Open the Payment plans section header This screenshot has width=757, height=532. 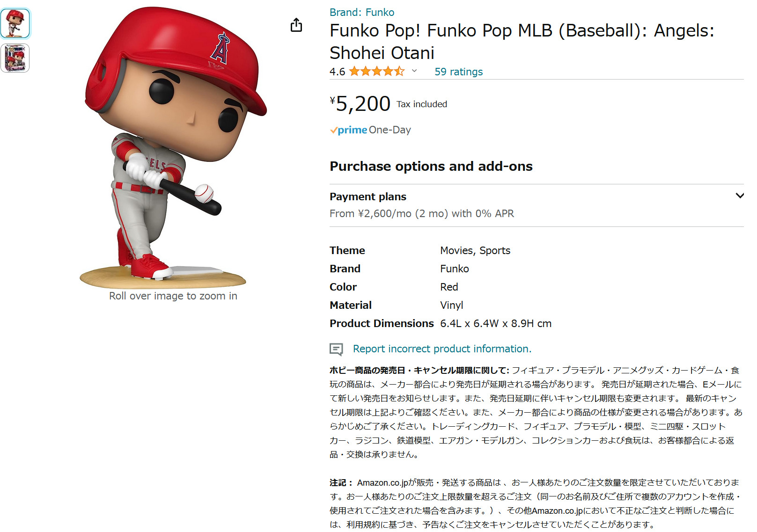[368, 197]
